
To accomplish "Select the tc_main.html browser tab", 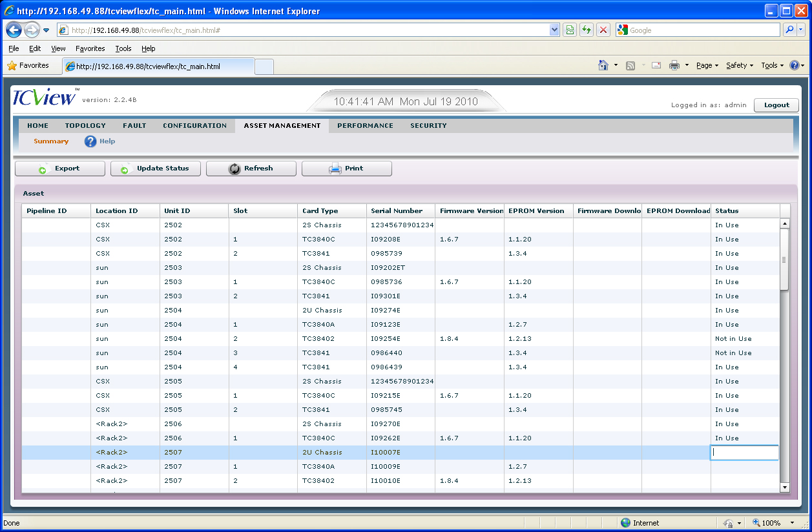I will coord(158,66).
